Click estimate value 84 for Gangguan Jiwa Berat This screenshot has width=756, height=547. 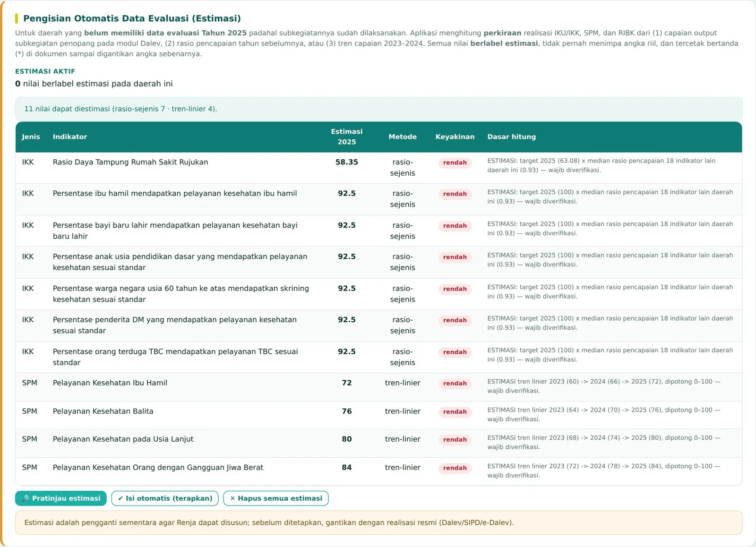click(x=347, y=467)
